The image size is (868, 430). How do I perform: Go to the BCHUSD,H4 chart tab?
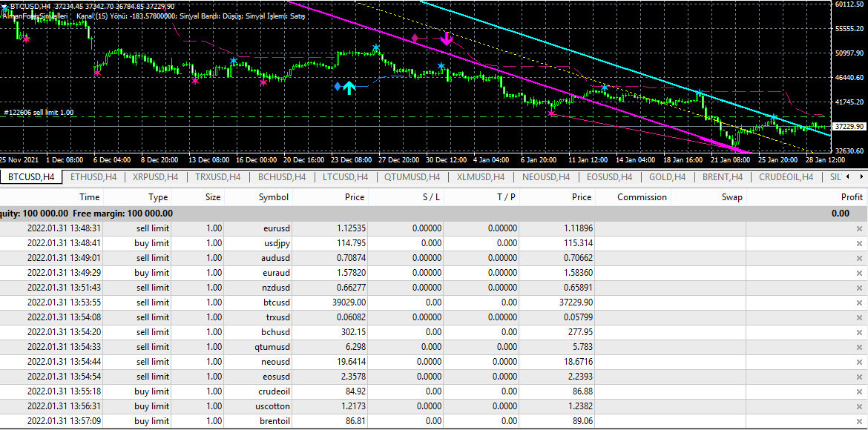282,177
